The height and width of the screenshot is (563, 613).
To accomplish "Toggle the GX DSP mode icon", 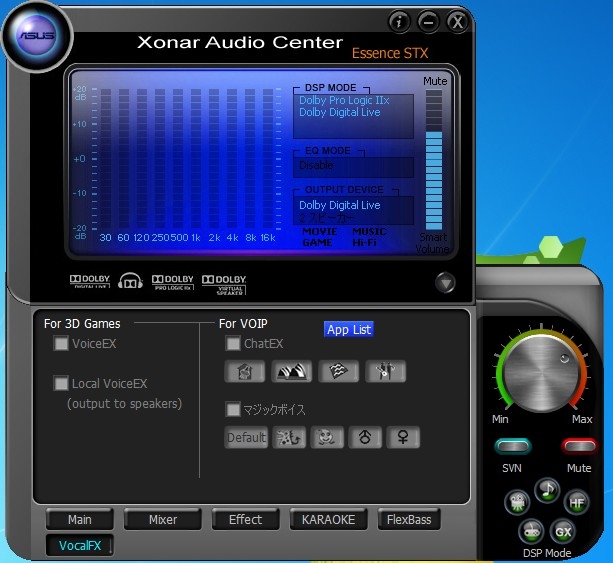I will (x=563, y=532).
